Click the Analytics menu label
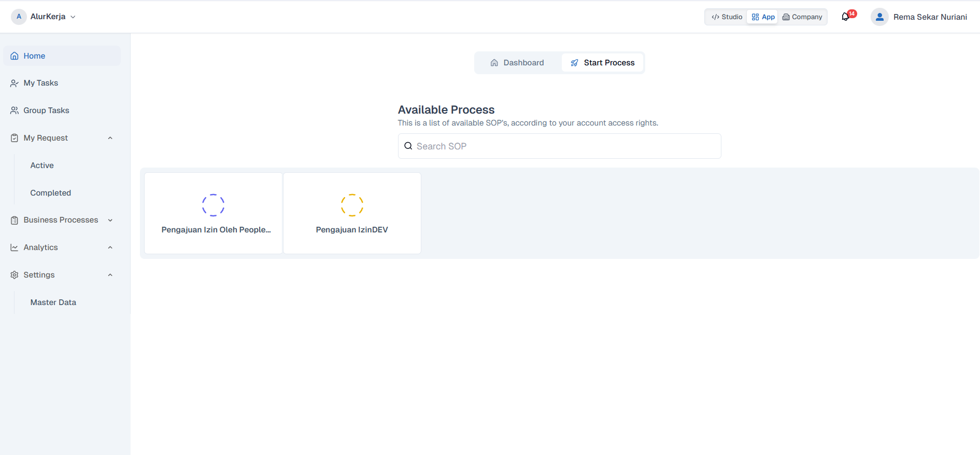Image resolution: width=980 pixels, height=455 pixels. 40,247
